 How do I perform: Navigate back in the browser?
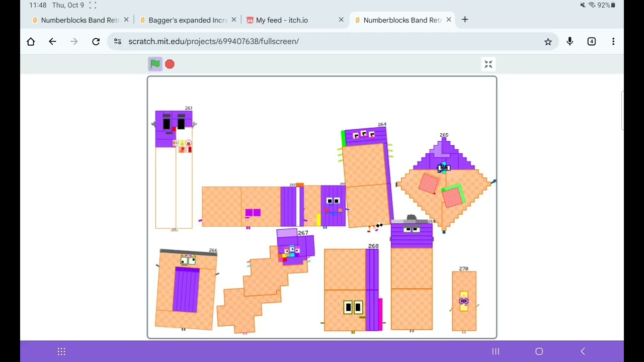point(52,41)
